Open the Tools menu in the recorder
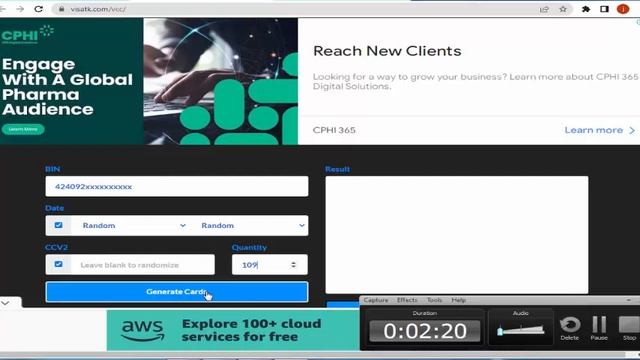The width and height of the screenshot is (640, 360). 435,300
